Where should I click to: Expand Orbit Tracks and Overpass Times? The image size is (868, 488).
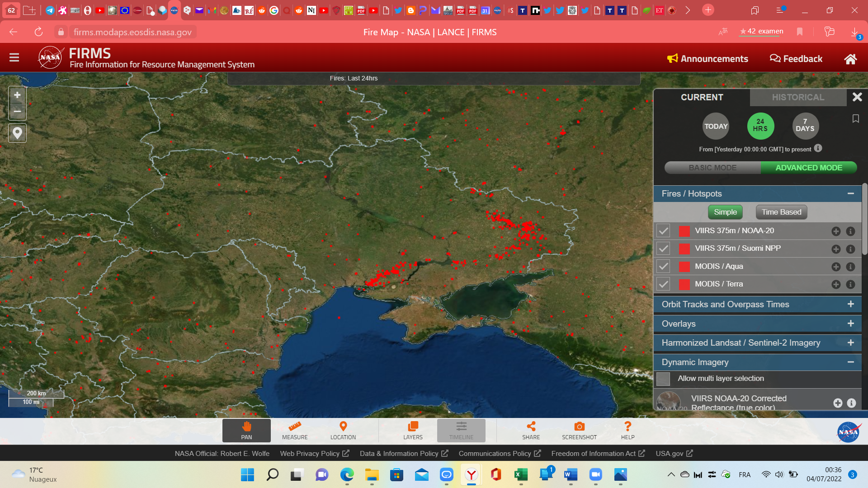pos(850,304)
